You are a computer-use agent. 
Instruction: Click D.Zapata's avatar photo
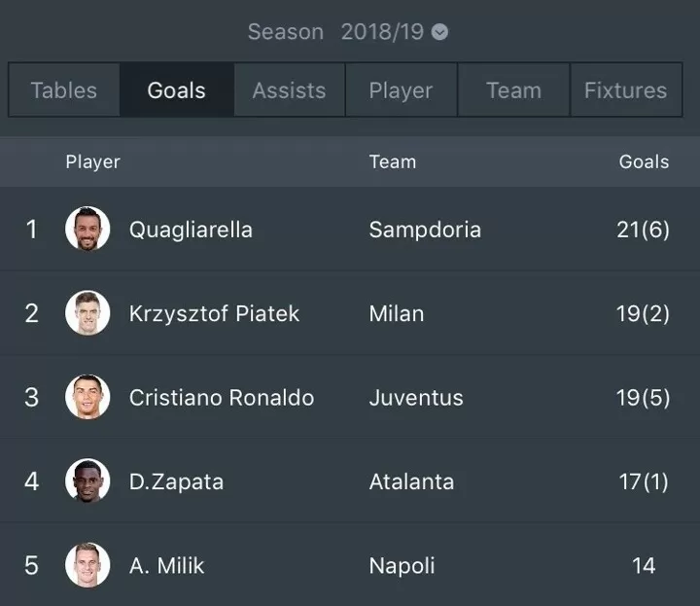[x=87, y=481]
